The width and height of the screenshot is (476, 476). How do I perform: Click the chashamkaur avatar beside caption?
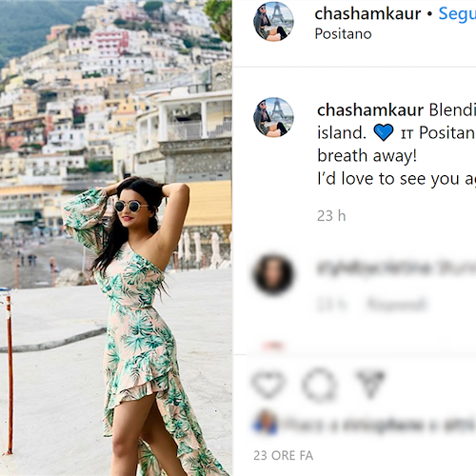click(x=273, y=117)
